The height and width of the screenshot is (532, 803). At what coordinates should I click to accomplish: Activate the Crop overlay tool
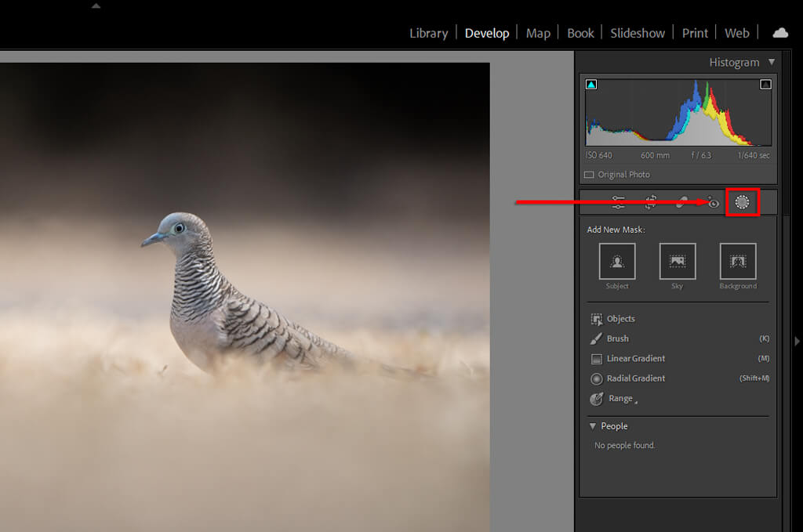[650, 202]
